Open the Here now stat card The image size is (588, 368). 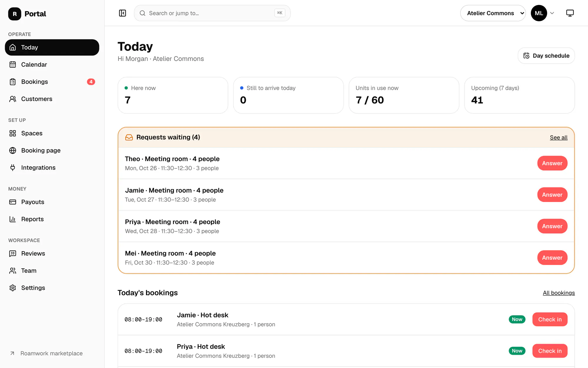click(173, 95)
